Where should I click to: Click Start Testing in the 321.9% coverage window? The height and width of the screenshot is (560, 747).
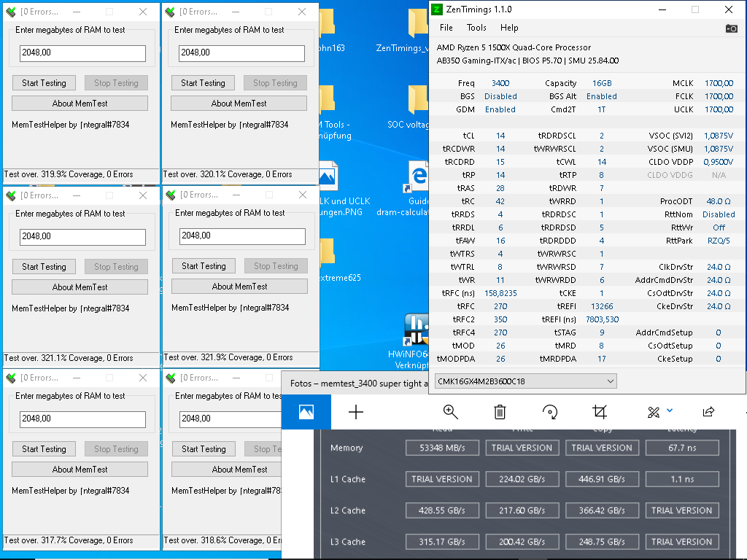[x=204, y=265]
